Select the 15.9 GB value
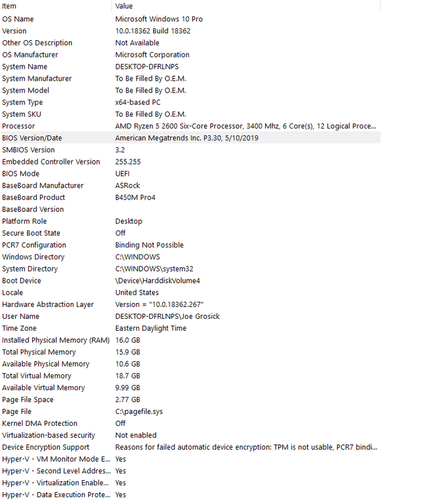The height and width of the screenshot is (504, 428). (x=128, y=352)
